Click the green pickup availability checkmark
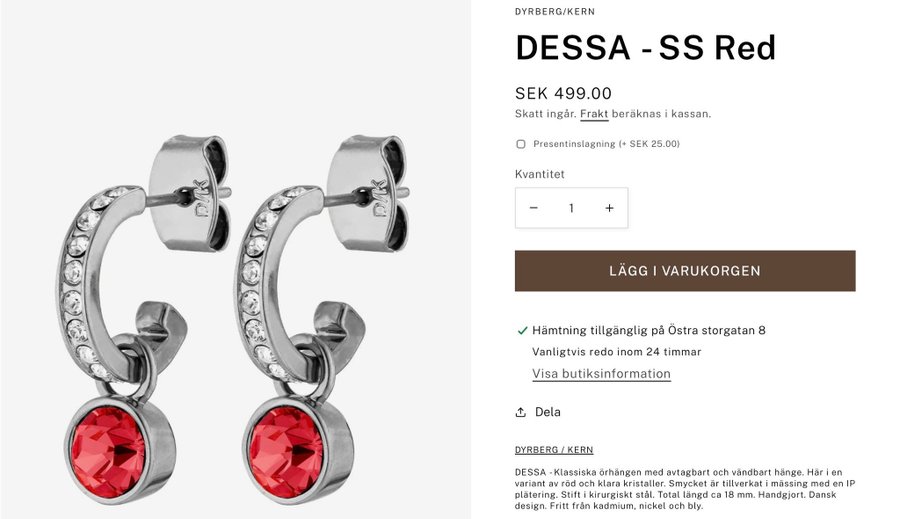The image size is (900, 519). [522, 330]
